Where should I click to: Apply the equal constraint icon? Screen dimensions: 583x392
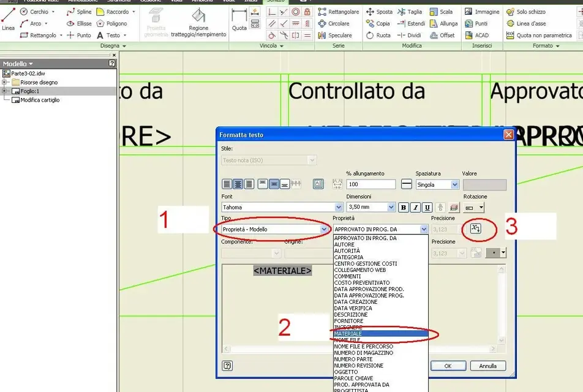coord(307,36)
